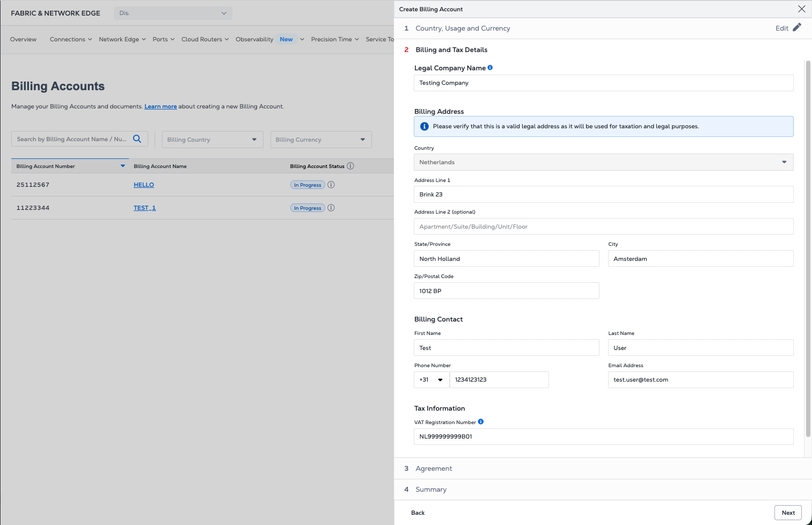Viewport: 812px width, 525px height.
Task: Open the Cloud Routers menu
Action: click(x=205, y=39)
